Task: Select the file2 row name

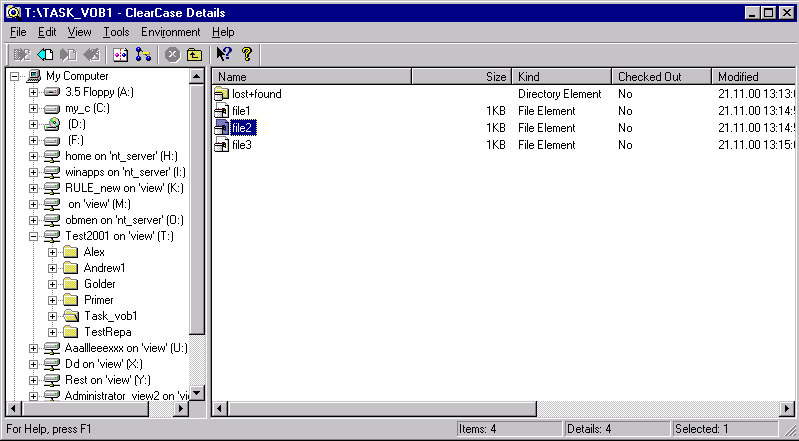Action: pyautogui.click(x=244, y=127)
